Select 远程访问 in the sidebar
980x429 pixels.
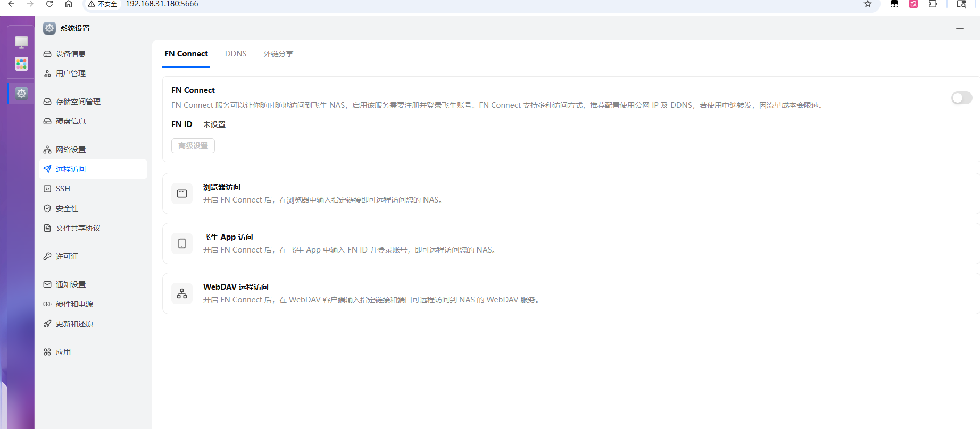(93, 169)
